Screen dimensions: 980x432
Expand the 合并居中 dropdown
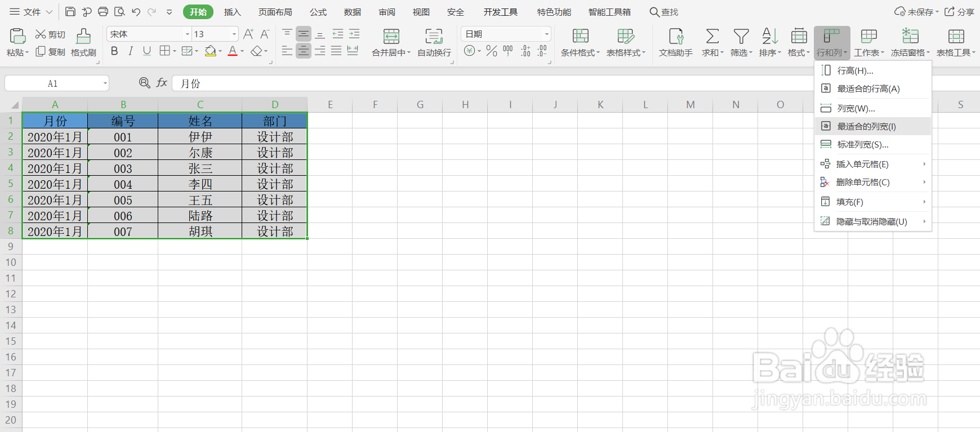tap(409, 52)
